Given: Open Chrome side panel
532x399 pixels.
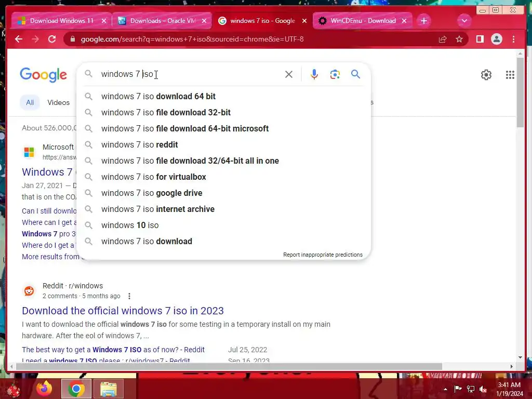Looking at the screenshot, I should (480, 39).
